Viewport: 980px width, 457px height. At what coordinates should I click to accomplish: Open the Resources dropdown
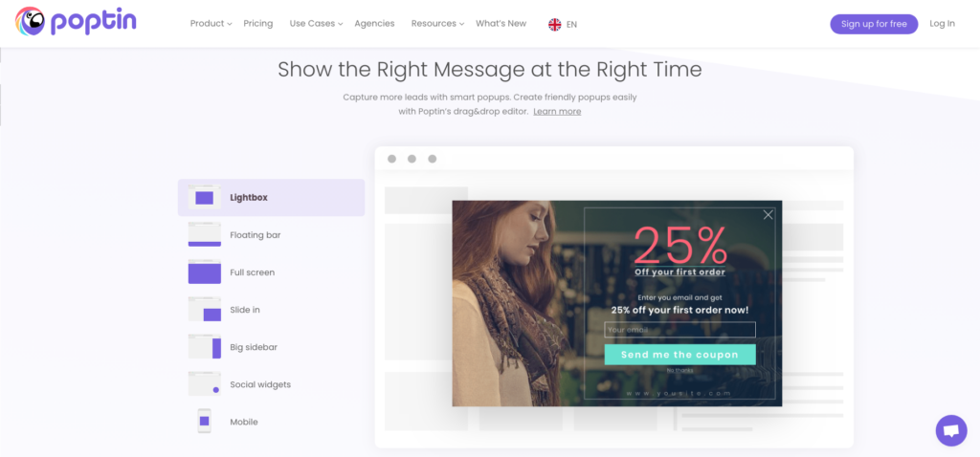click(x=437, y=24)
